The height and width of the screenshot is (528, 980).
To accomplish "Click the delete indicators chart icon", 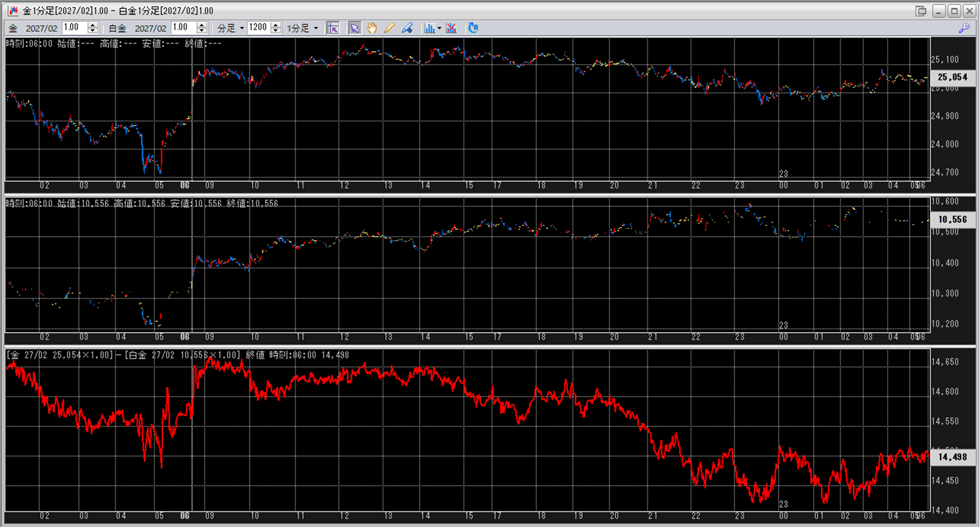I will coord(451,28).
